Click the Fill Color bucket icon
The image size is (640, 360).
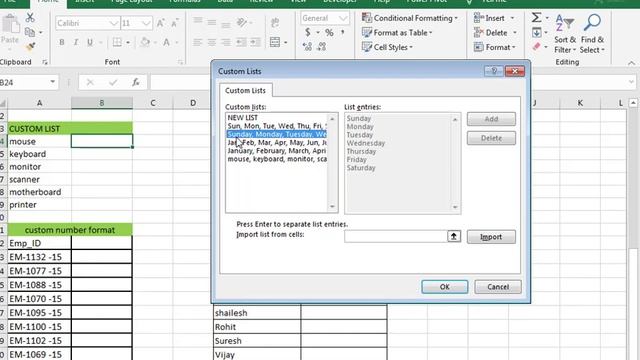coord(144,42)
